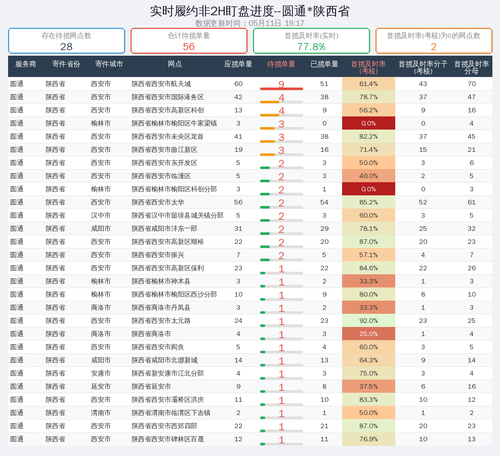Image resolution: width=500 pixels, height=456 pixels.
Task: Select the 陕西省新安康市江北分部 outlet name
Action: click(167, 373)
